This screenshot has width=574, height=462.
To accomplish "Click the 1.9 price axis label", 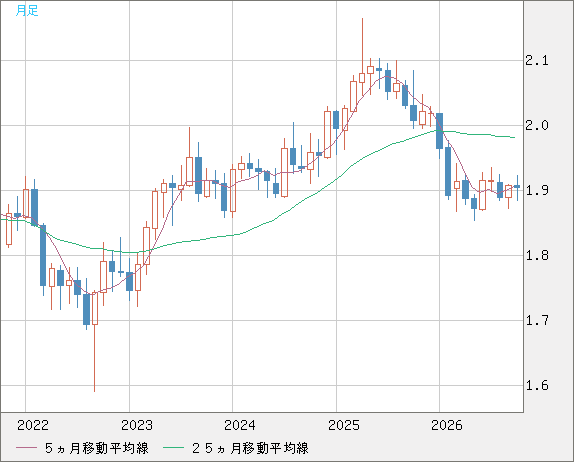I will click(537, 190).
